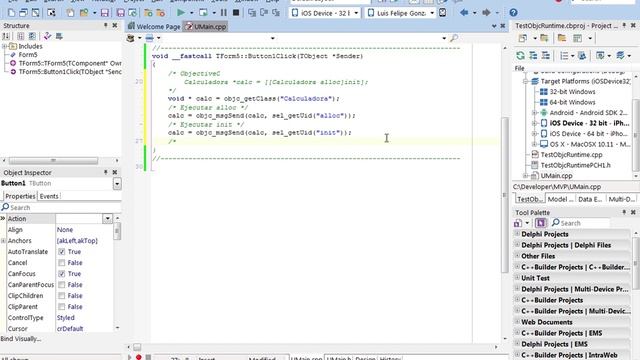
Task: Open Help via blue question mark icon
Action: 513,13
